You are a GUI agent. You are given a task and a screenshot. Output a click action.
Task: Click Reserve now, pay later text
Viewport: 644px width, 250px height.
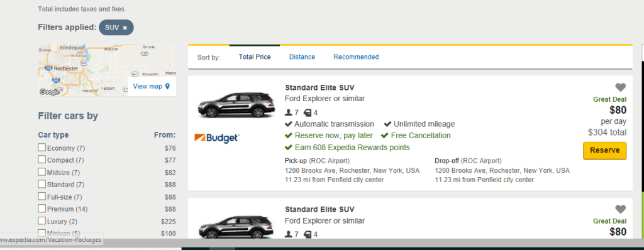(x=334, y=136)
